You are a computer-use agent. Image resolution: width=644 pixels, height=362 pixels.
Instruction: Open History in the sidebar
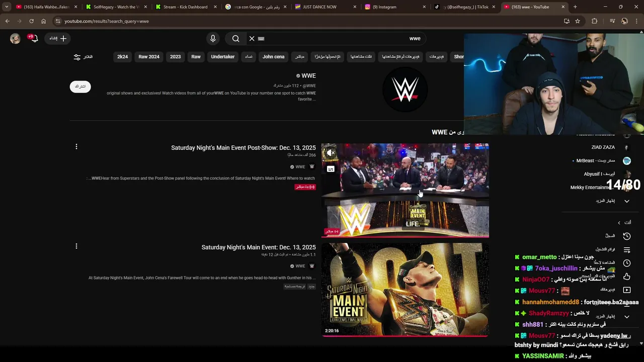tap(627, 236)
